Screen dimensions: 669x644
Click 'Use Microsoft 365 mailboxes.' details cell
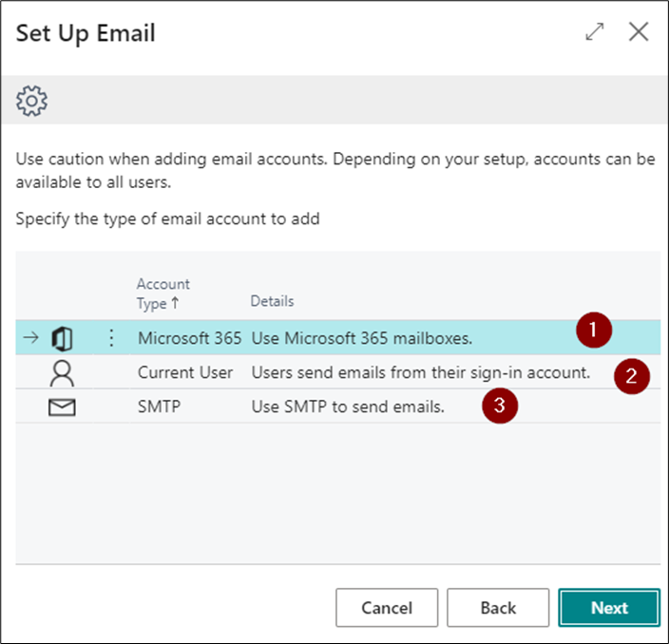coord(362,339)
